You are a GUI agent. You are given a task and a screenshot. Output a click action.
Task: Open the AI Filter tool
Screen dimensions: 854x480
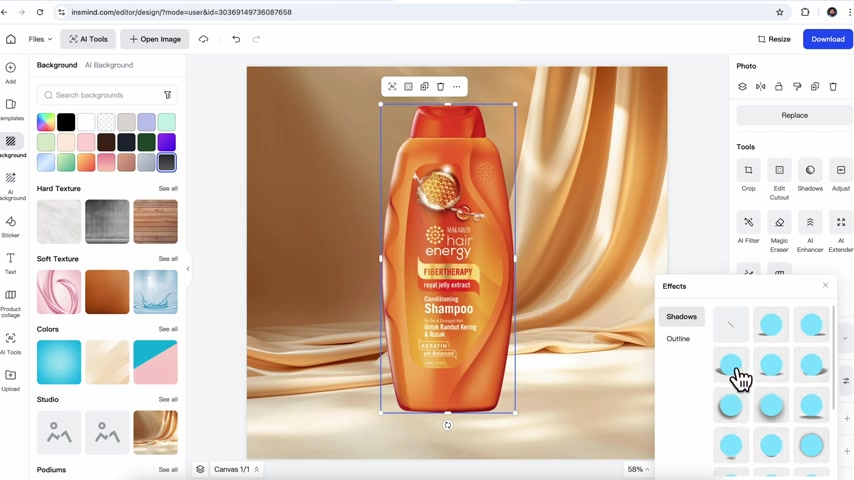pyautogui.click(x=748, y=228)
